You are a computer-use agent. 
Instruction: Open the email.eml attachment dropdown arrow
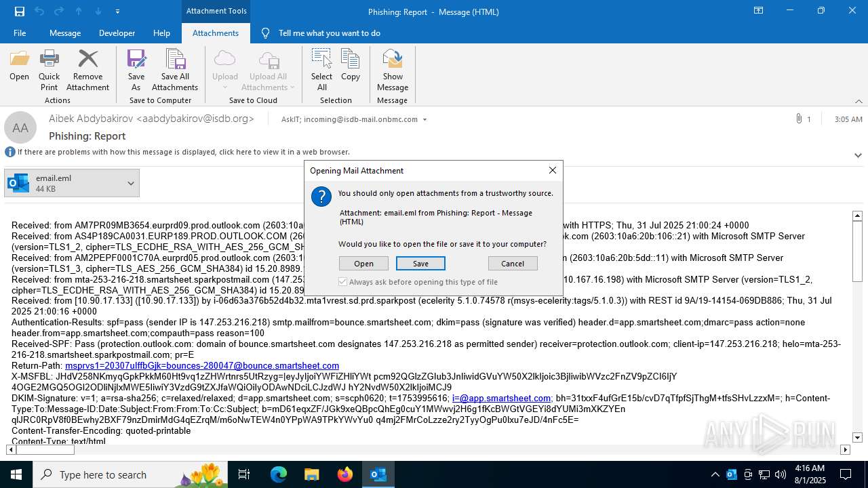pyautogui.click(x=131, y=183)
